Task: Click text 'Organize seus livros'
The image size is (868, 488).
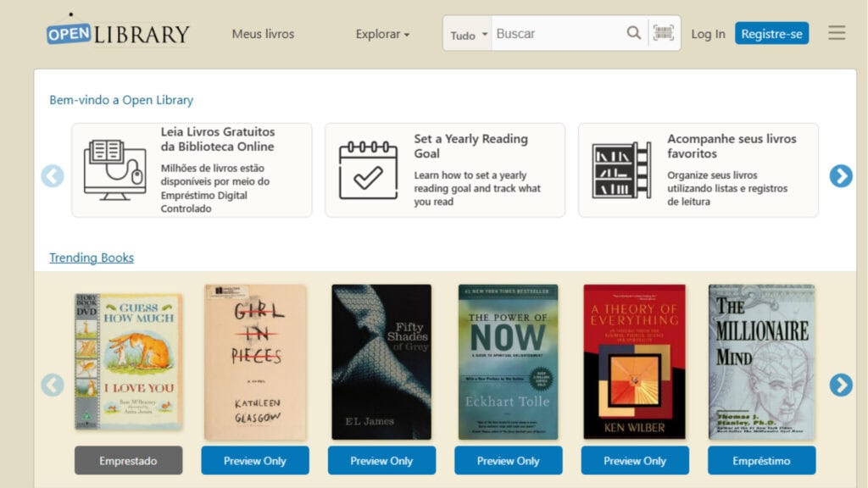Action: pyautogui.click(x=712, y=175)
